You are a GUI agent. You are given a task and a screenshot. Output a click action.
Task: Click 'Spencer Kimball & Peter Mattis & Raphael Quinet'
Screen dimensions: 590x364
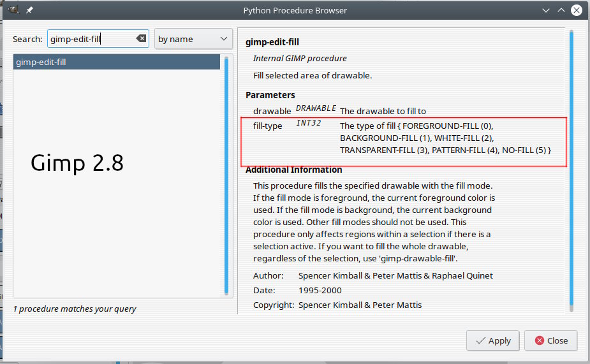point(395,275)
